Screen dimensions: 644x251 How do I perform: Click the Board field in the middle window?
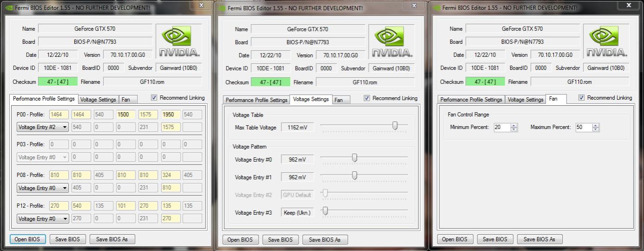308,42
